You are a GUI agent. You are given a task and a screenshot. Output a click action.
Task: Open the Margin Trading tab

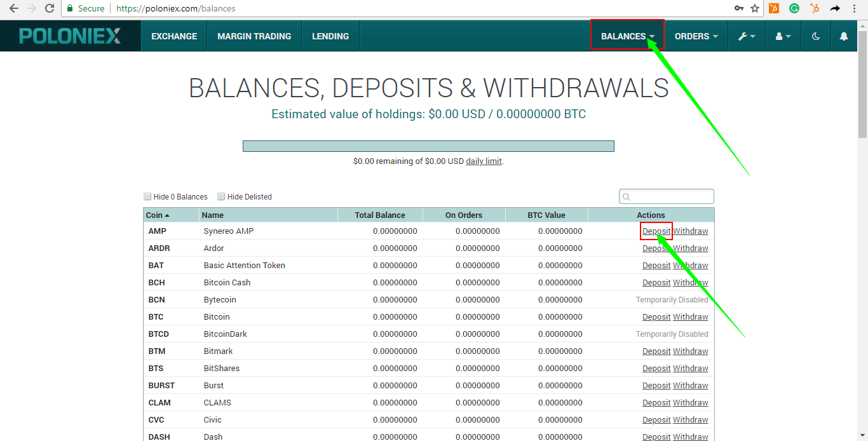click(x=254, y=36)
